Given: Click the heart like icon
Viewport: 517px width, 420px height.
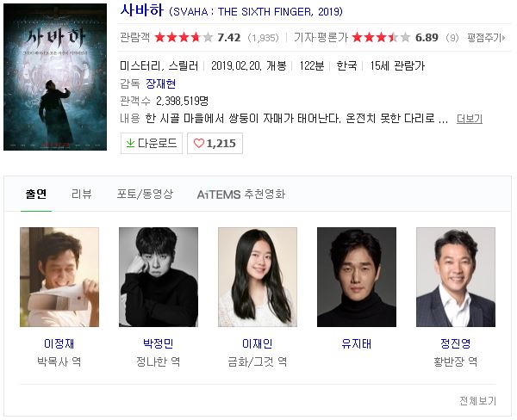Looking at the screenshot, I should [x=198, y=143].
